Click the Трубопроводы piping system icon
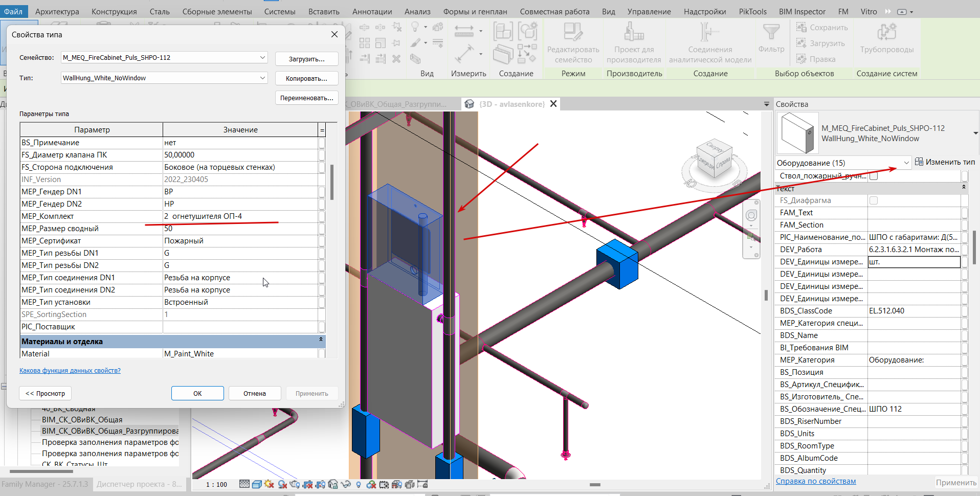The image size is (980, 496). [x=886, y=33]
